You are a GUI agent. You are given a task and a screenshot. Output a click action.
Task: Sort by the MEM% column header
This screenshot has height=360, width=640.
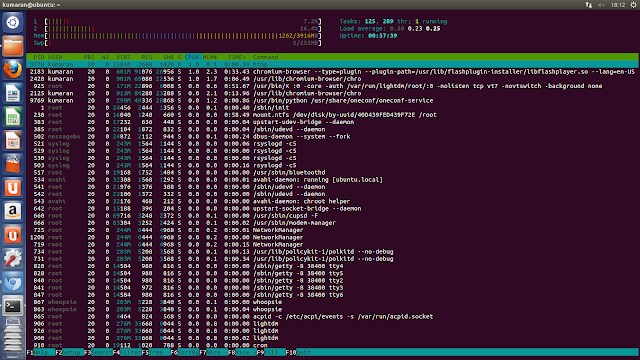click(x=210, y=57)
